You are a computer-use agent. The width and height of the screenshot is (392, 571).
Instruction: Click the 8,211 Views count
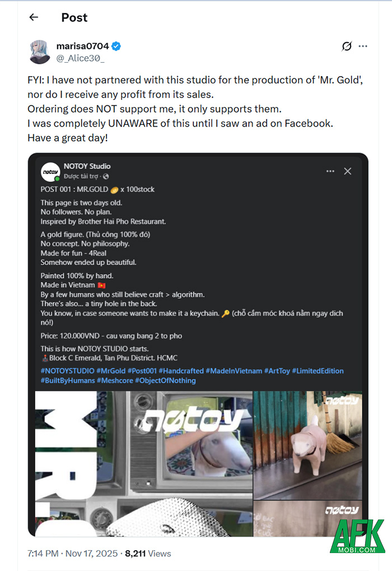click(x=148, y=553)
